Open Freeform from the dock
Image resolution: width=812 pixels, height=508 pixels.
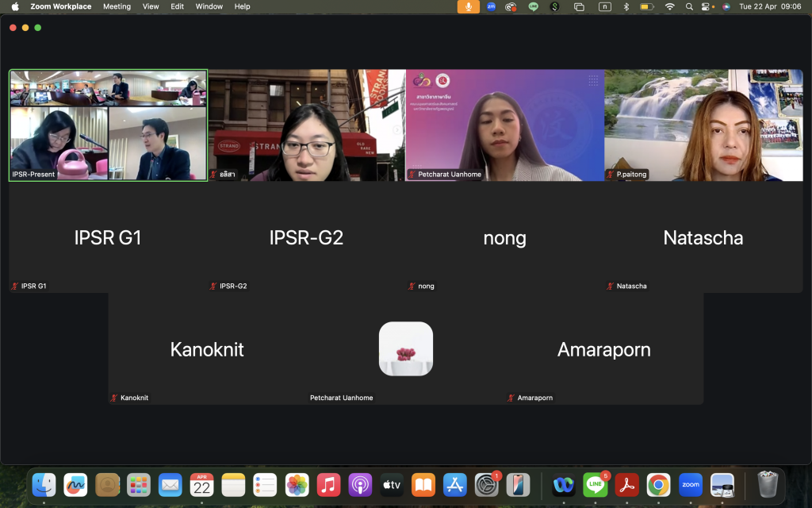(75, 484)
